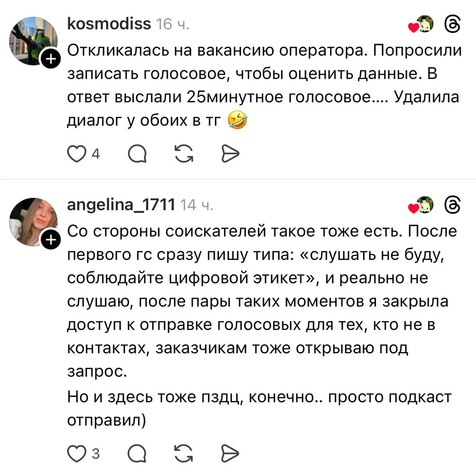Tap the Threads logo on kosmodiss post
This screenshot has height=476, width=476.
pos(453,25)
